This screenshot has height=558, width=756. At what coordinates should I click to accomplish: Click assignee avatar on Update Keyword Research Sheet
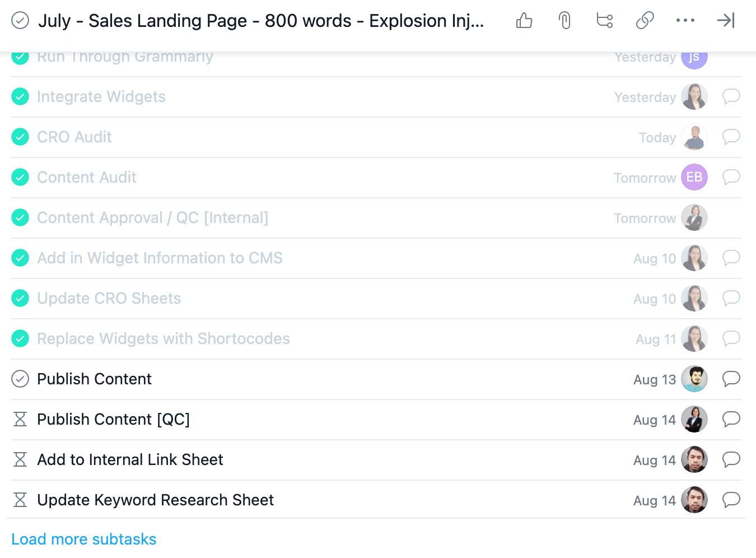pyautogui.click(x=694, y=500)
